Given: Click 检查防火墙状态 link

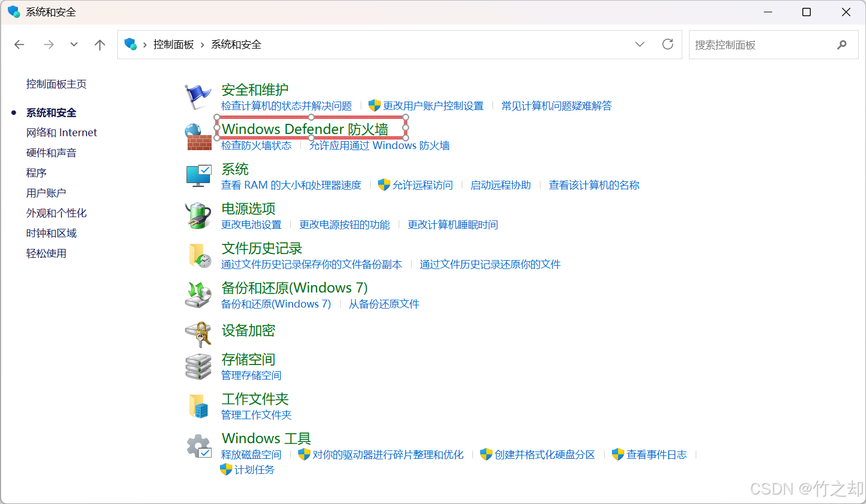Looking at the screenshot, I should click(256, 146).
